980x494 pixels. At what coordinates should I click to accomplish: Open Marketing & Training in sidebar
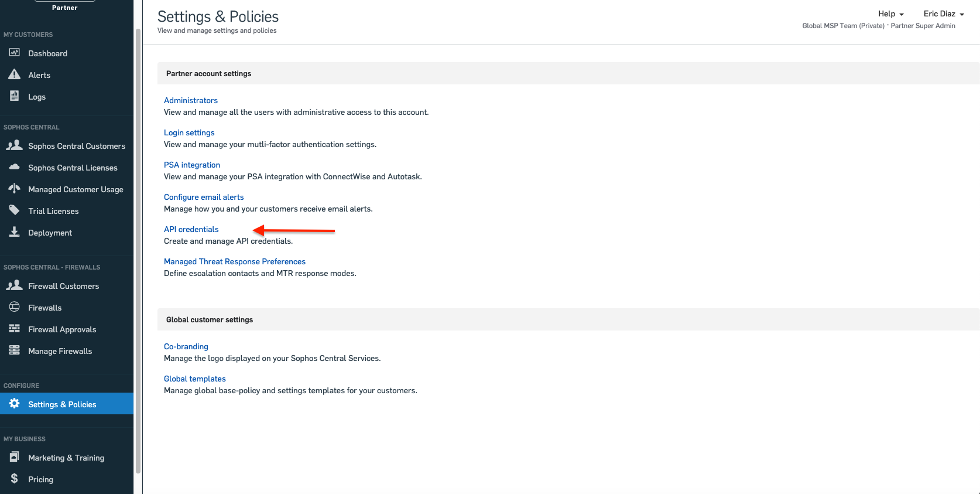click(67, 458)
